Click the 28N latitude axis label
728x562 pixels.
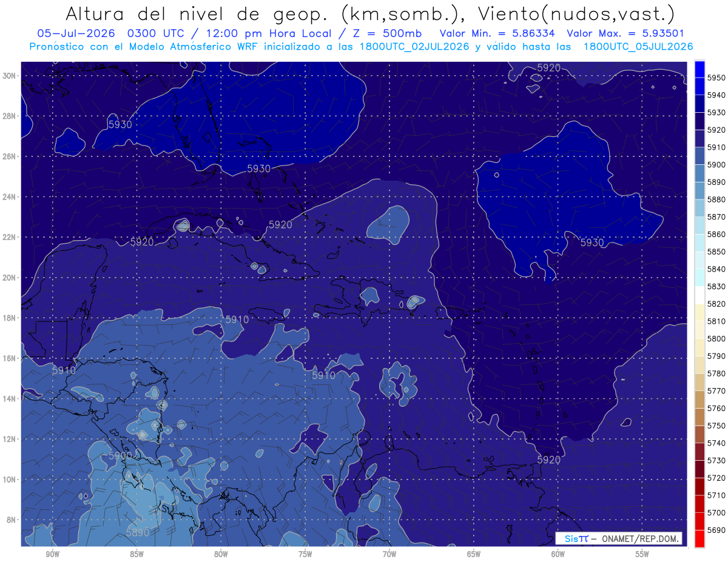(x=9, y=116)
